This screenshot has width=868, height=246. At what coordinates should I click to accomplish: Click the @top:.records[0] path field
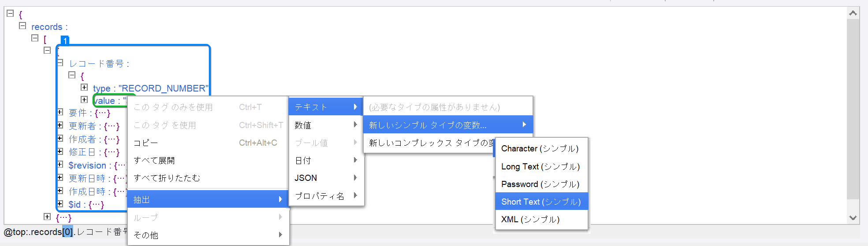[x=66, y=232]
